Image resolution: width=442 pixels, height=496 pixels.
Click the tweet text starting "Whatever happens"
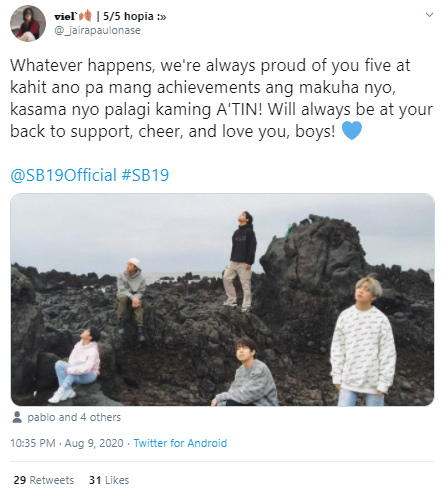click(221, 98)
